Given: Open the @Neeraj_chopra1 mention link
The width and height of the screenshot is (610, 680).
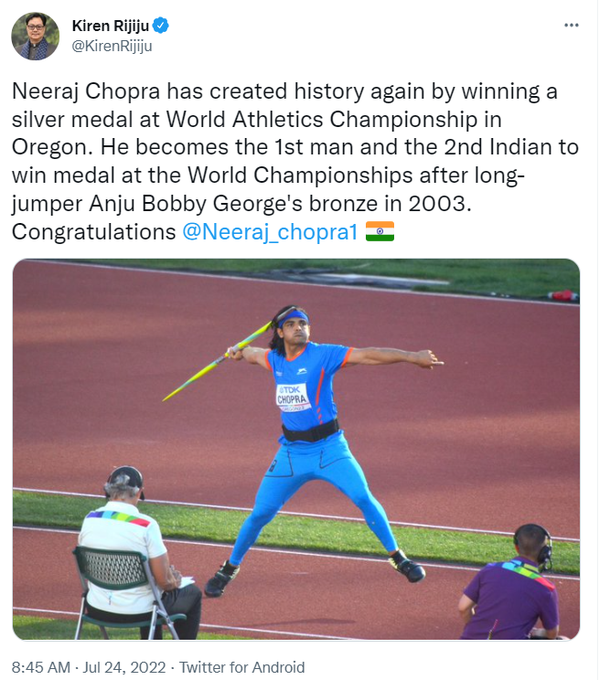Looking at the screenshot, I should point(270,232).
